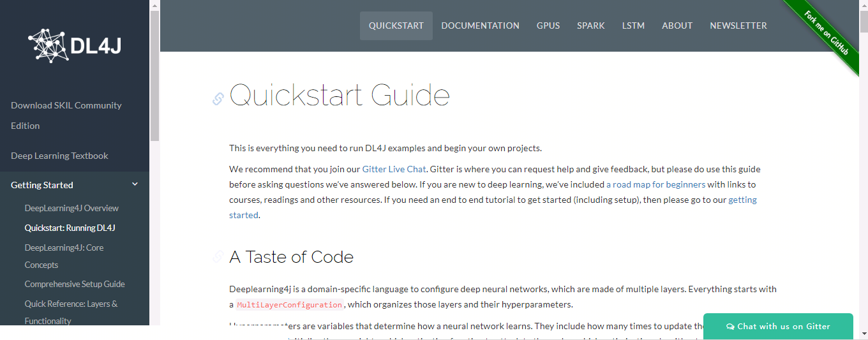The width and height of the screenshot is (868, 340).
Task: Select Quickstart: Running DL4J sidebar item
Action: (70, 228)
